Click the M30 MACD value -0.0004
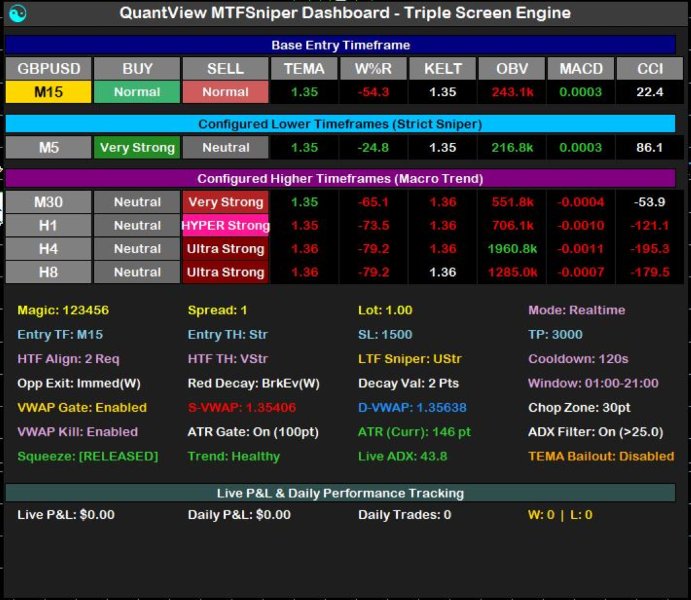 [581, 202]
